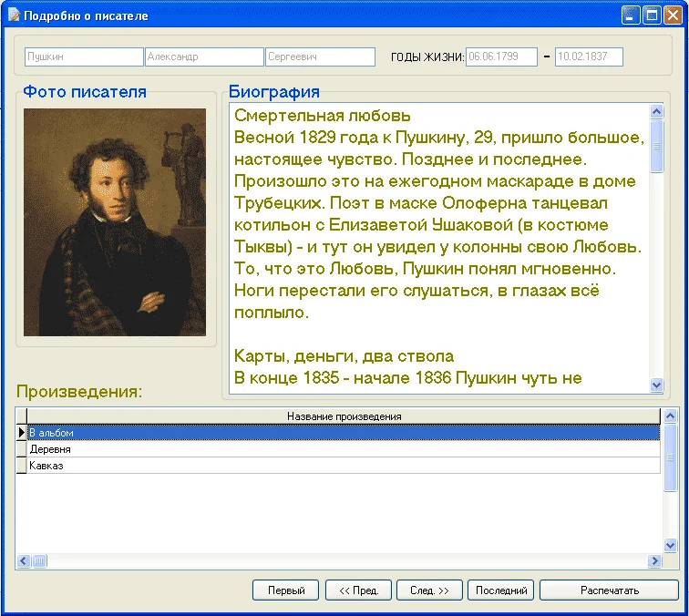Select the Деревня row in works table
Image resolution: width=689 pixels, height=616 pixels.
tap(343, 449)
